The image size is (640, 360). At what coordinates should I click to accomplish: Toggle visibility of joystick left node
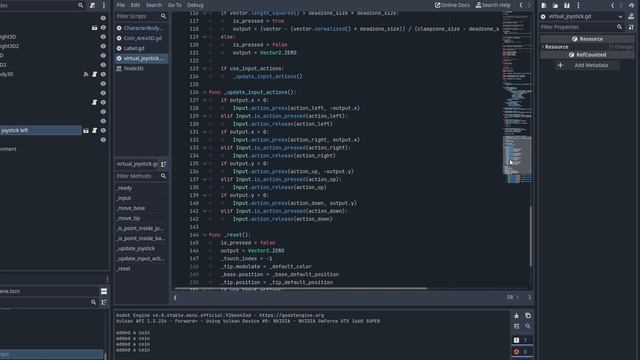coord(103,131)
